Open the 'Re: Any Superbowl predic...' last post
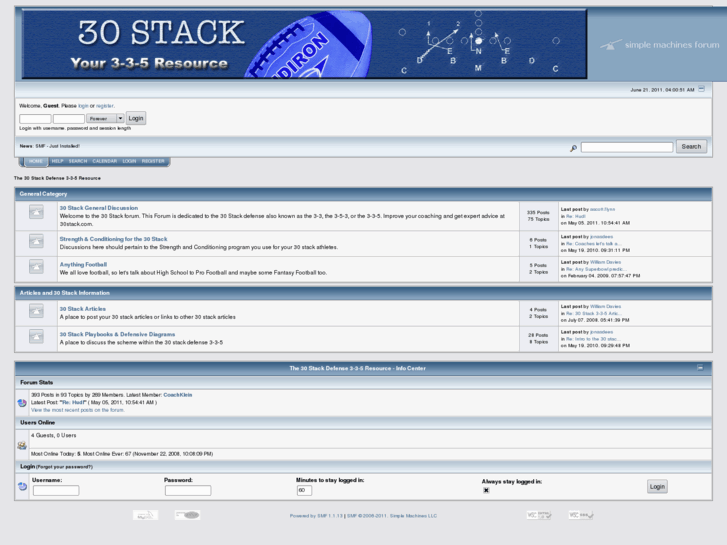The width and height of the screenshot is (727, 545). [596, 269]
